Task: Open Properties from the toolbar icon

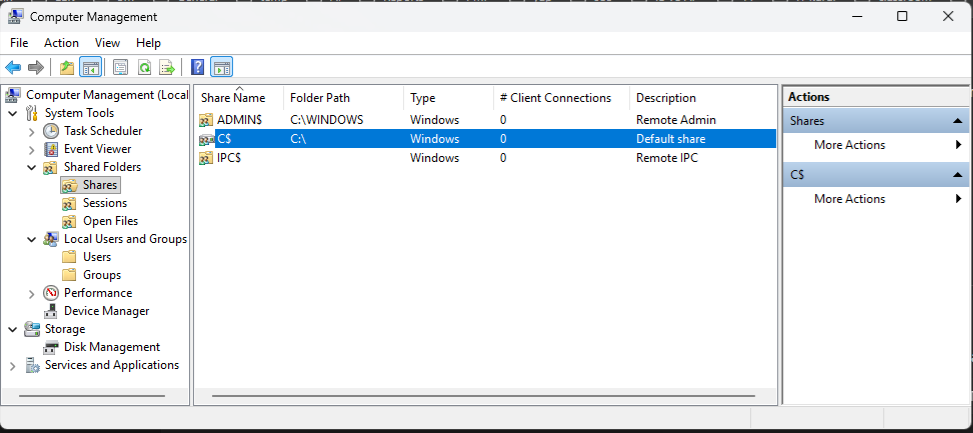Action: pyautogui.click(x=121, y=67)
